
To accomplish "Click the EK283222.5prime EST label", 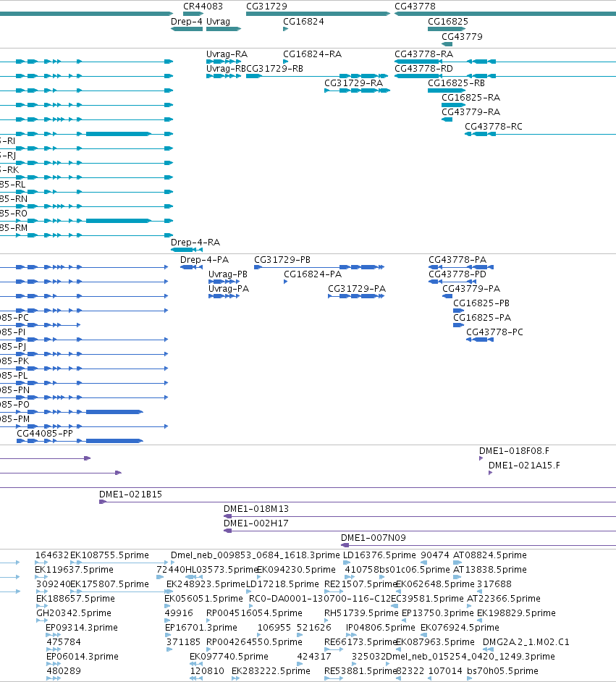I will coord(271,671).
